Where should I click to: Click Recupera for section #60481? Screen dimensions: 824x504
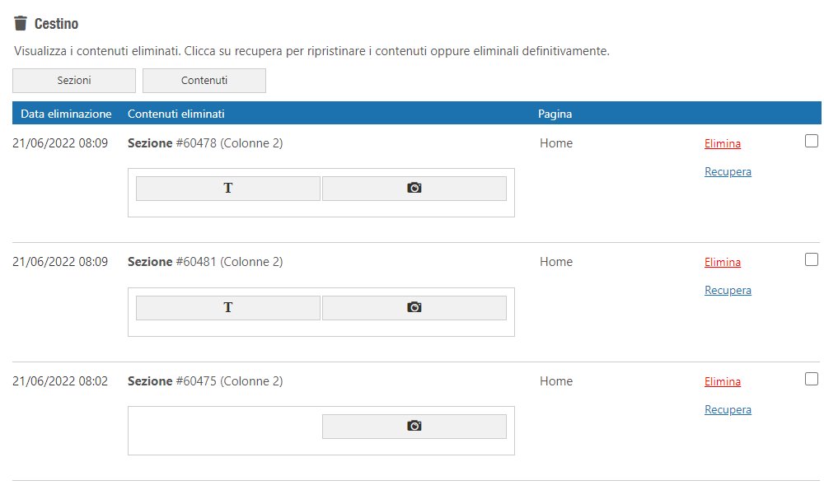728,291
